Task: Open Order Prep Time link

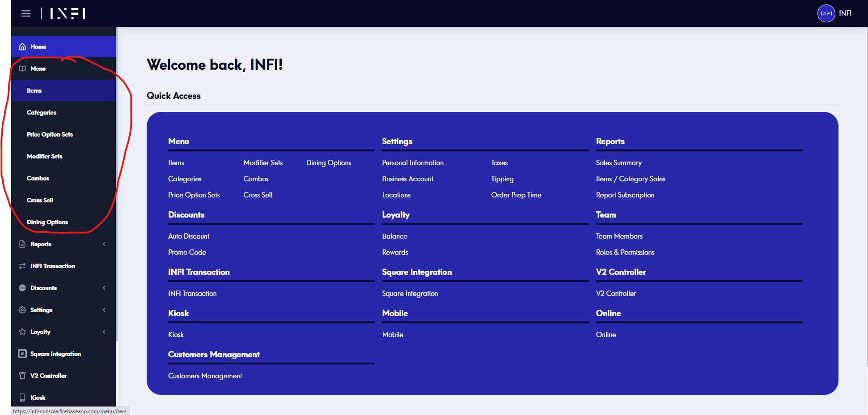Action: tap(516, 195)
